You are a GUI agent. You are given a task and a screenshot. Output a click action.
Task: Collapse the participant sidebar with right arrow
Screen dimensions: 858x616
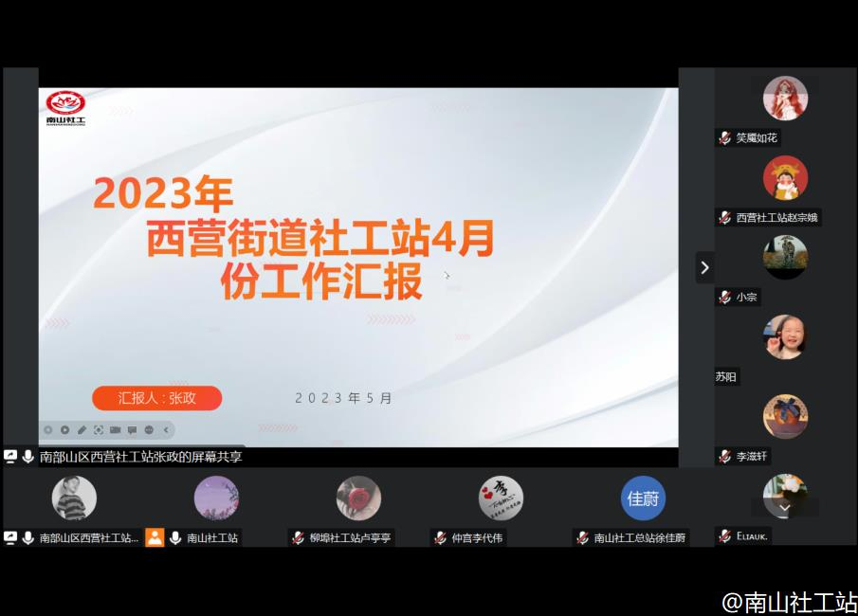tap(704, 267)
